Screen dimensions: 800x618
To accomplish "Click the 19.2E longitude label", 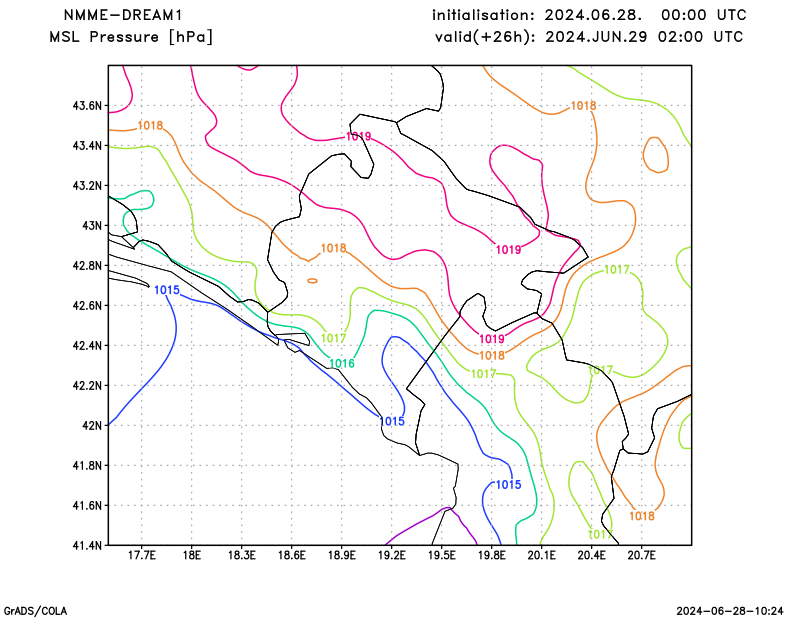I will click(x=391, y=555).
